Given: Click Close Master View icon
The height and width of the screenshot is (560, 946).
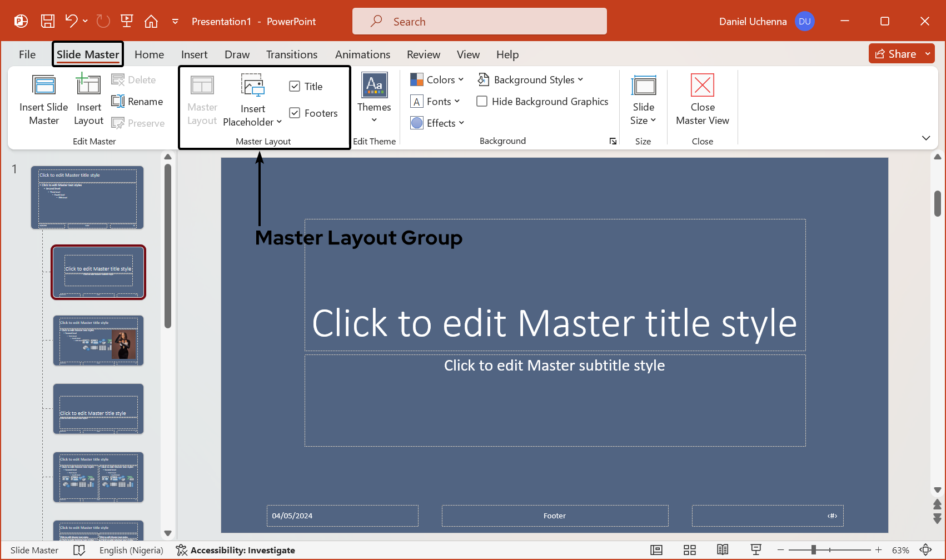Looking at the screenshot, I should [x=702, y=86].
